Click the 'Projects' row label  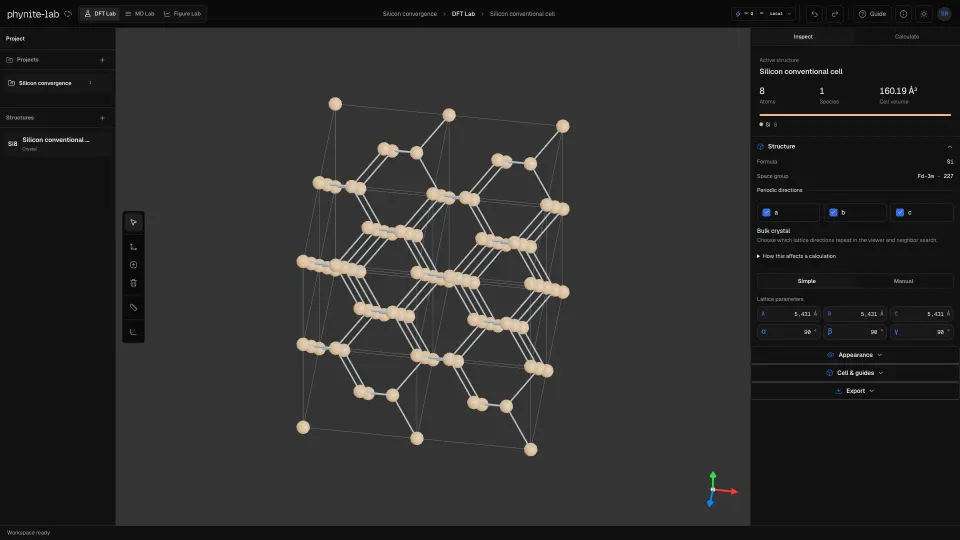(x=28, y=60)
